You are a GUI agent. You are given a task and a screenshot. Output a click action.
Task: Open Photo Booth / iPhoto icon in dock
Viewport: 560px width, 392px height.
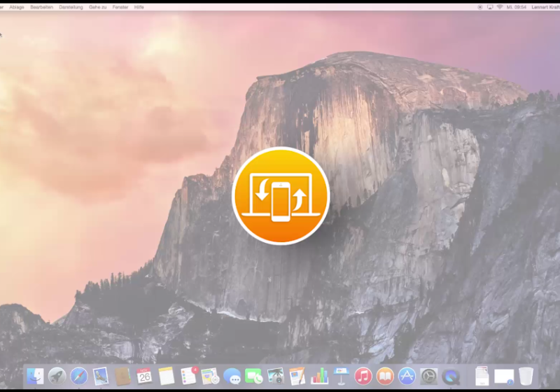[275, 377]
